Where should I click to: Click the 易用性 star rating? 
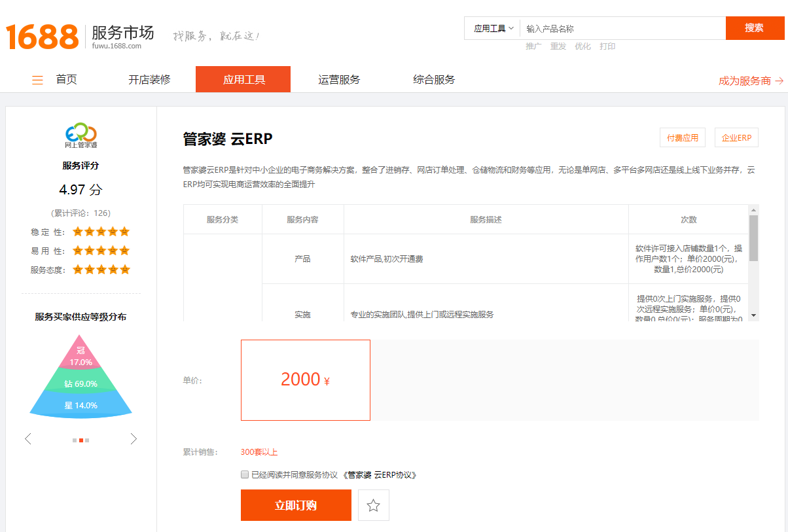click(101, 251)
